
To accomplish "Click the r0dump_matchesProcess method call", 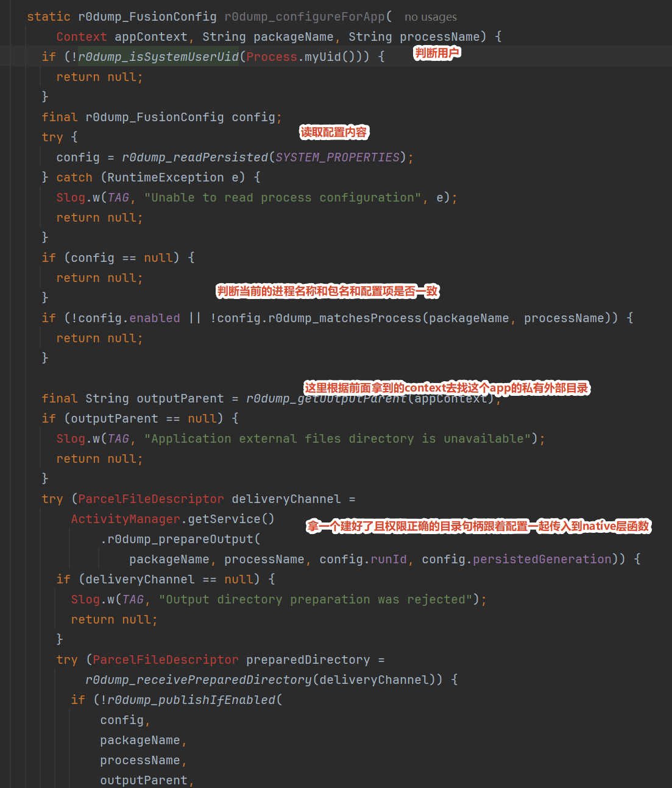I will [x=345, y=318].
